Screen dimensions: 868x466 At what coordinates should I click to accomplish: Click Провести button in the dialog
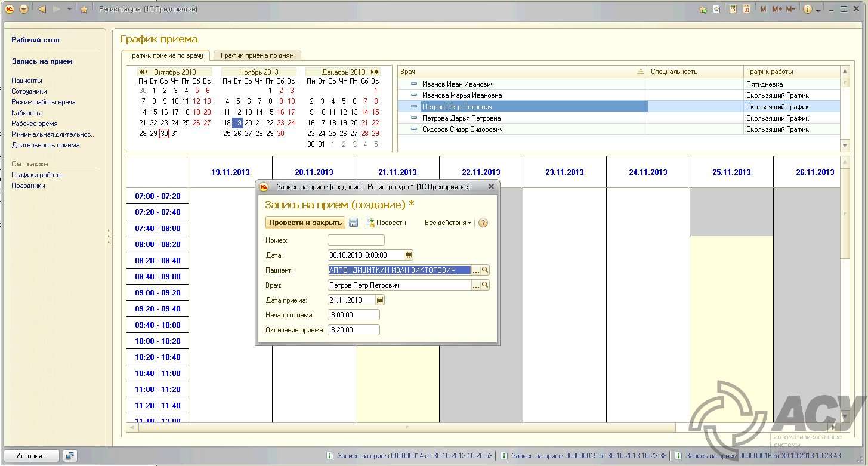pos(385,223)
